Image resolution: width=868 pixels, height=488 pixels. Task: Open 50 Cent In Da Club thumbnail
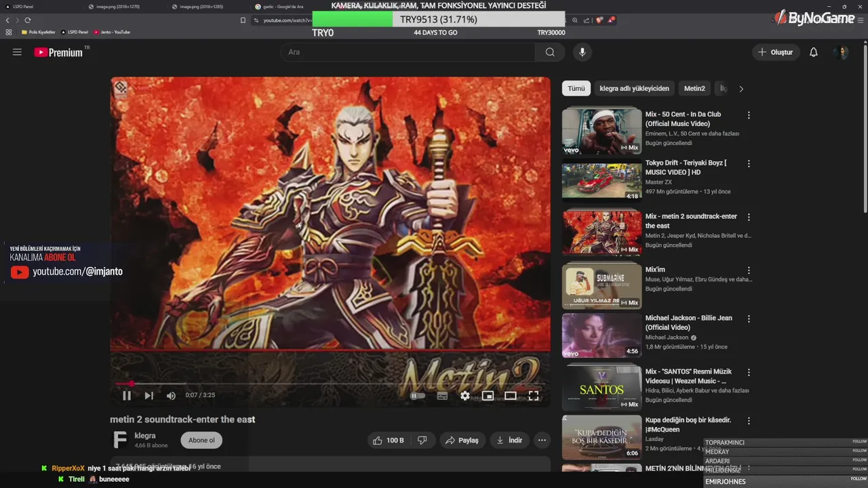click(601, 130)
